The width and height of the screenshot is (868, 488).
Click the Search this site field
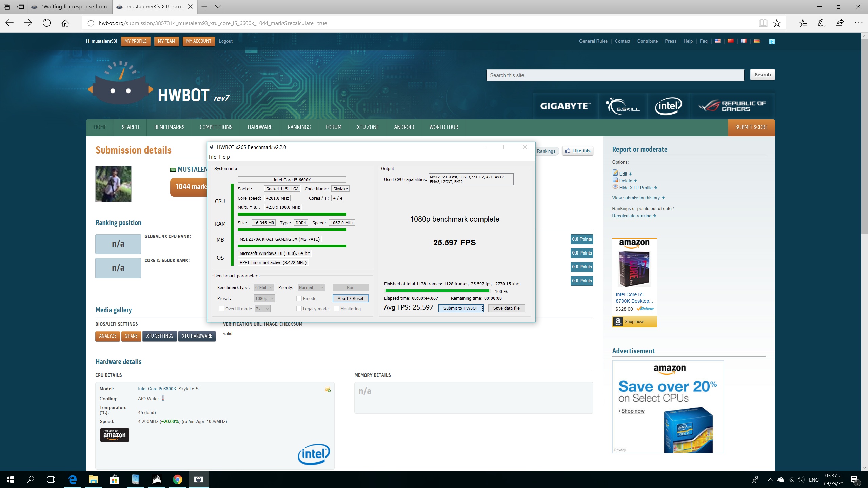(615, 75)
